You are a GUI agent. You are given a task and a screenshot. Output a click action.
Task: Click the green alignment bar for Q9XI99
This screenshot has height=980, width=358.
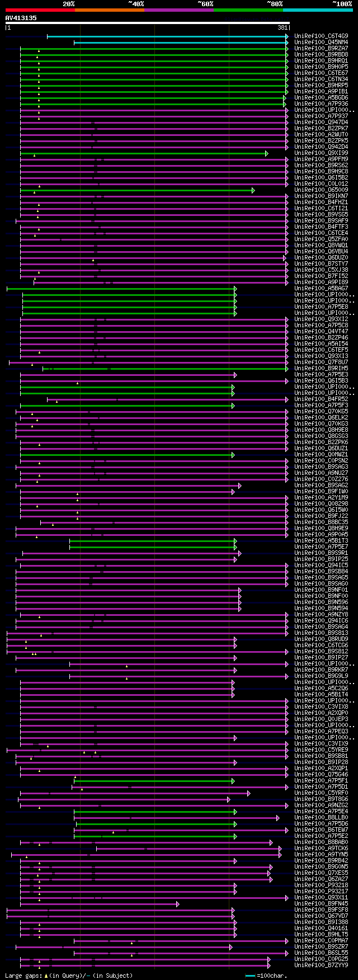[x=143, y=153]
